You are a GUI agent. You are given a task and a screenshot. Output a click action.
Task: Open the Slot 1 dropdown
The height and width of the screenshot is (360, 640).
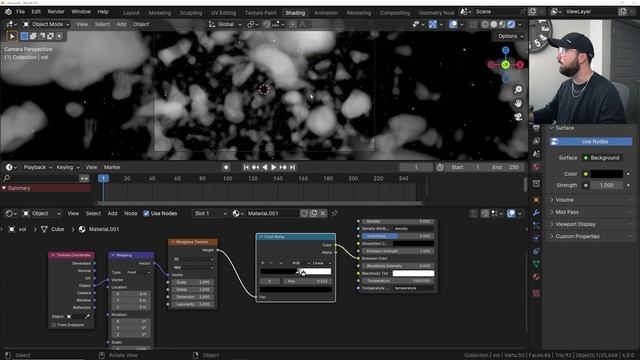[210, 213]
